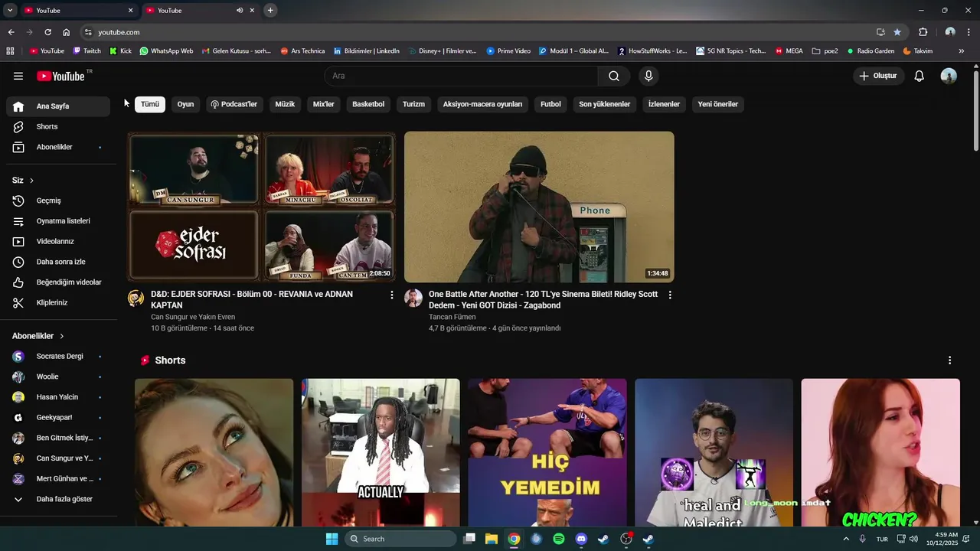
Task: Select the Son yüklenenler chip
Action: pyautogui.click(x=604, y=104)
